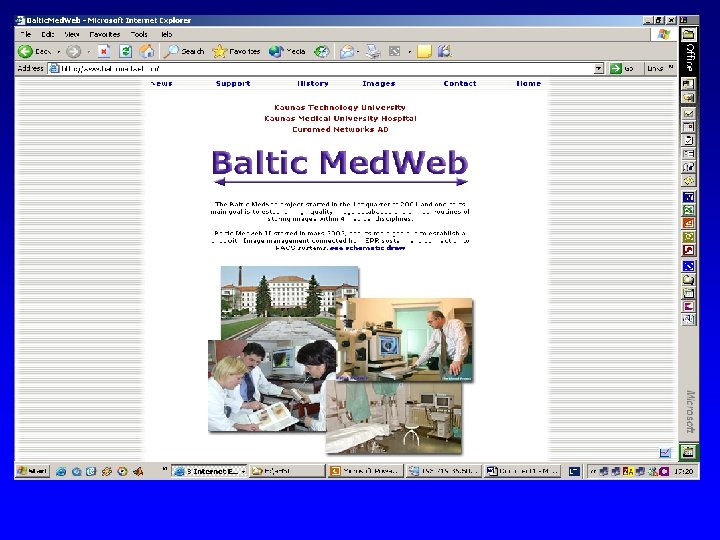Click the Mail toolbar icon
The height and width of the screenshot is (540, 720).
(347, 51)
